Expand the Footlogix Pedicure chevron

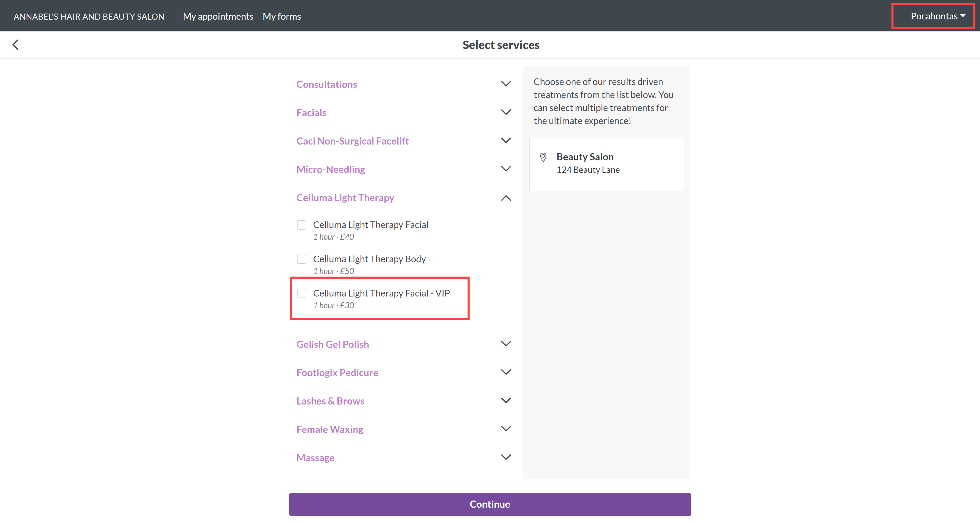[x=506, y=372]
